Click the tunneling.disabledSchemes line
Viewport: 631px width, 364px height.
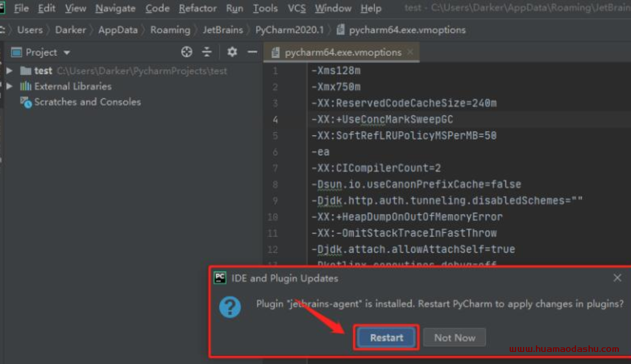(x=447, y=201)
